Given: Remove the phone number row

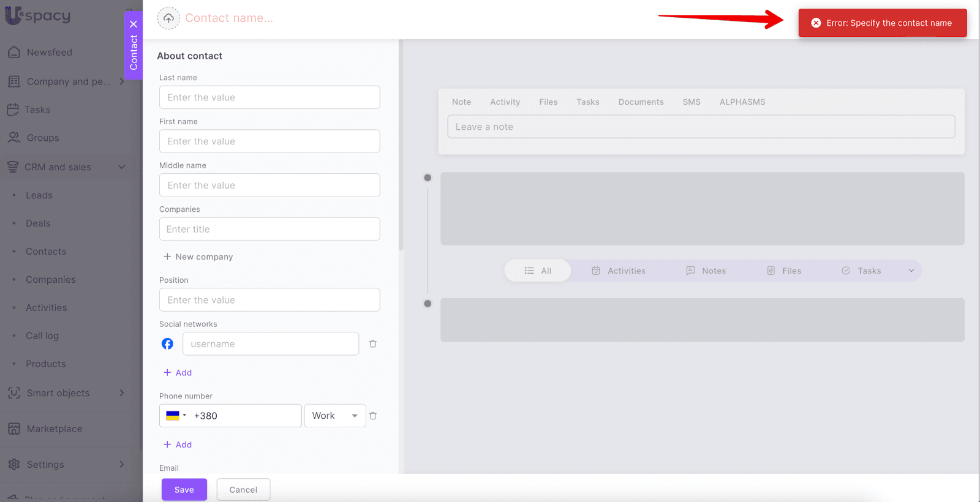Looking at the screenshot, I should (x=372, y=416).
